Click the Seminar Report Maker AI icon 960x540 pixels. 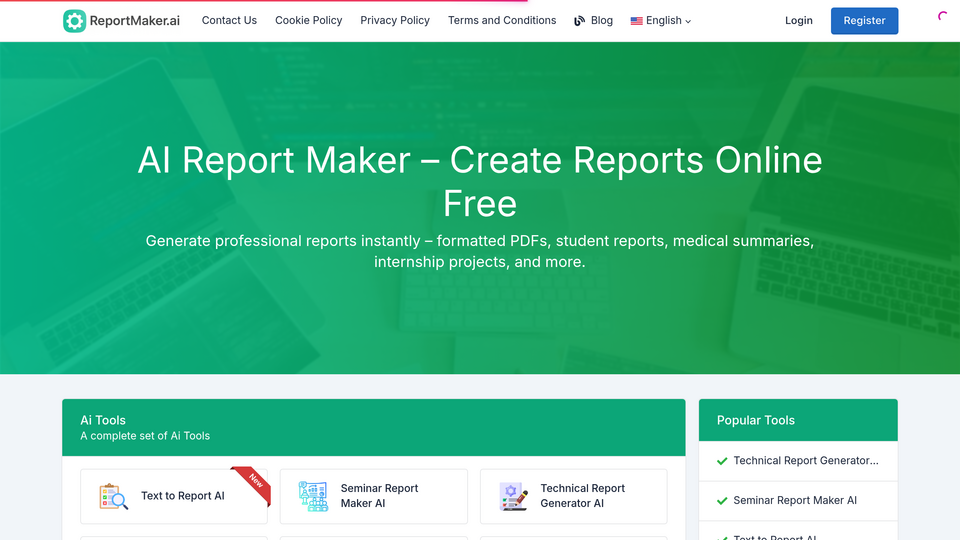[x=313, y=496]
